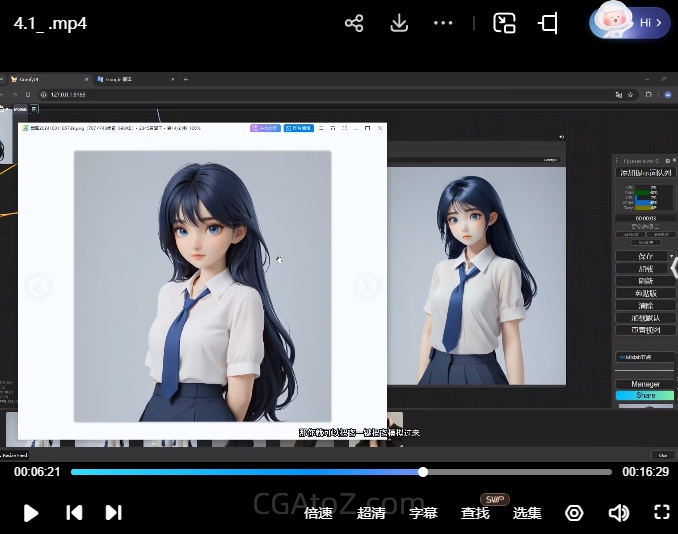
Task: Enable picture-in-picture mini player mode
Action: [505, 23]
